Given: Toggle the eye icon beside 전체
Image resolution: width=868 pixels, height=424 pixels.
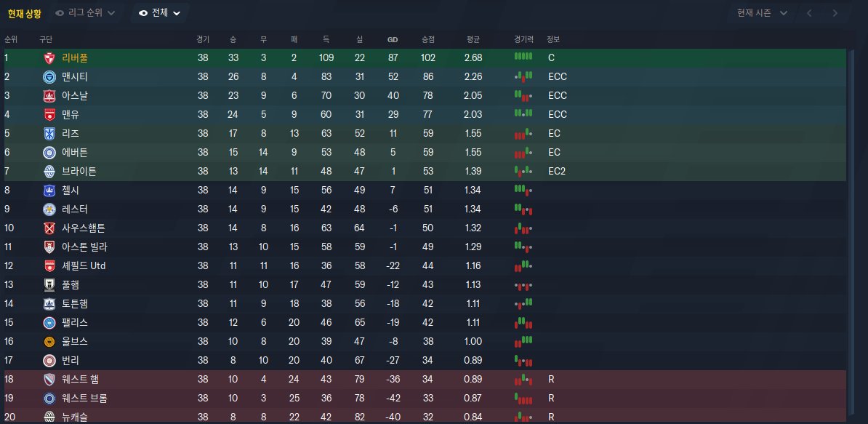Looking at the screenshot, I should [142, 13].
